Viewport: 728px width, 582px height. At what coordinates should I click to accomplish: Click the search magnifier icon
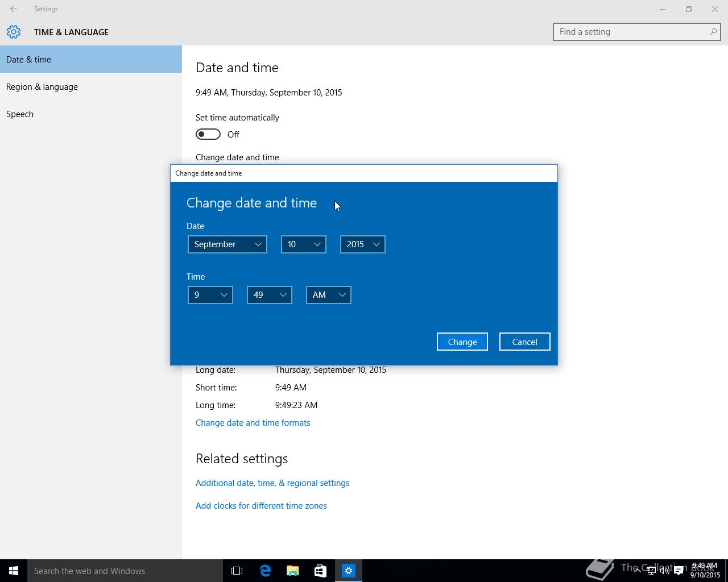[713, 32]
